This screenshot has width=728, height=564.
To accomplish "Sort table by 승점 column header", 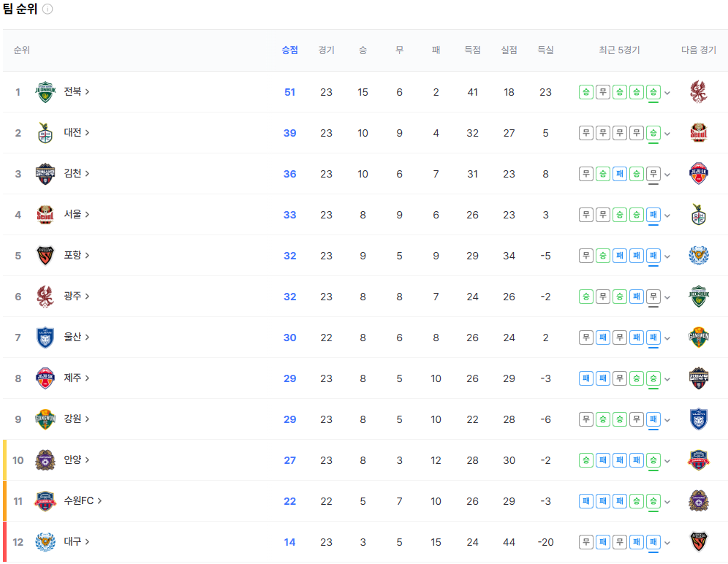I will [x=289, y=50].
